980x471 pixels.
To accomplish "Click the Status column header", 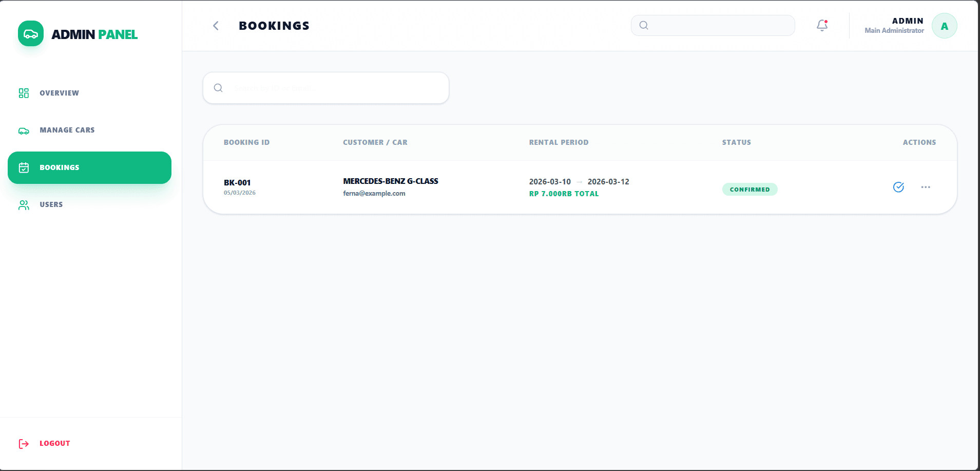I will 736,142.
